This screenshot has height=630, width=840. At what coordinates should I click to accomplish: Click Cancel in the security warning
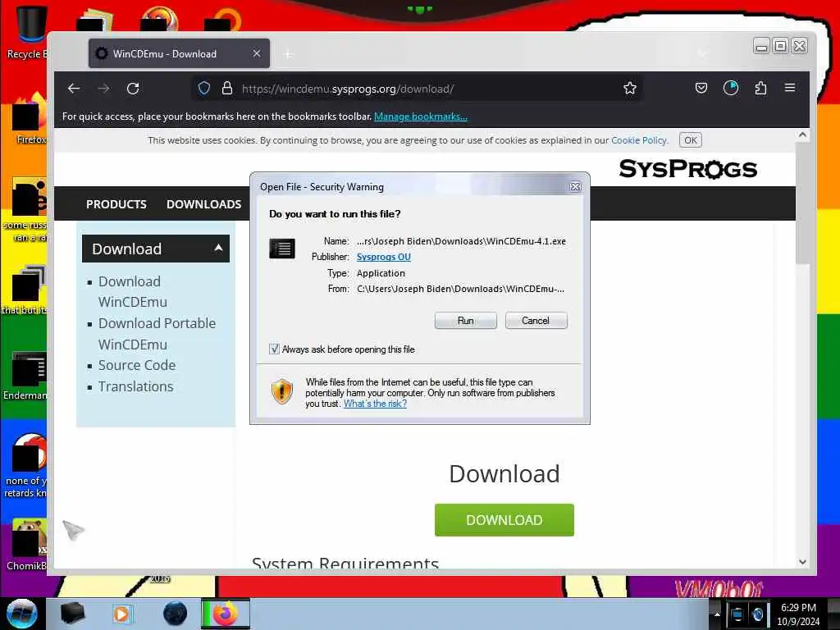(536, 321)
